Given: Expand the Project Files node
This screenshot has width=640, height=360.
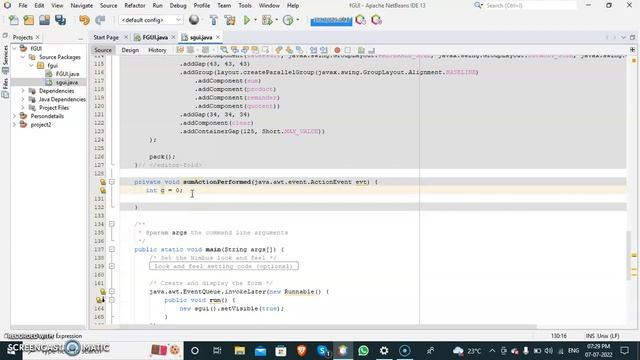Looking at the screenshot, I should click(x=23, y=108).
